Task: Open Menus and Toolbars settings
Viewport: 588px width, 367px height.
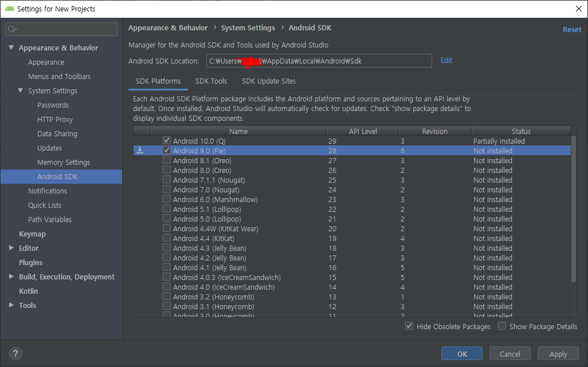Action: click(59, 76)
